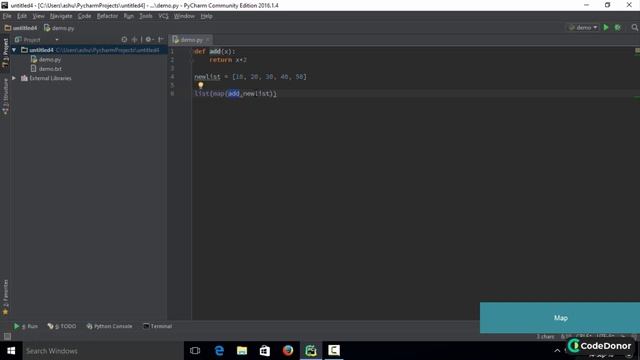
Task: Open File Explorer from taskbar
Action: (242, 351)
